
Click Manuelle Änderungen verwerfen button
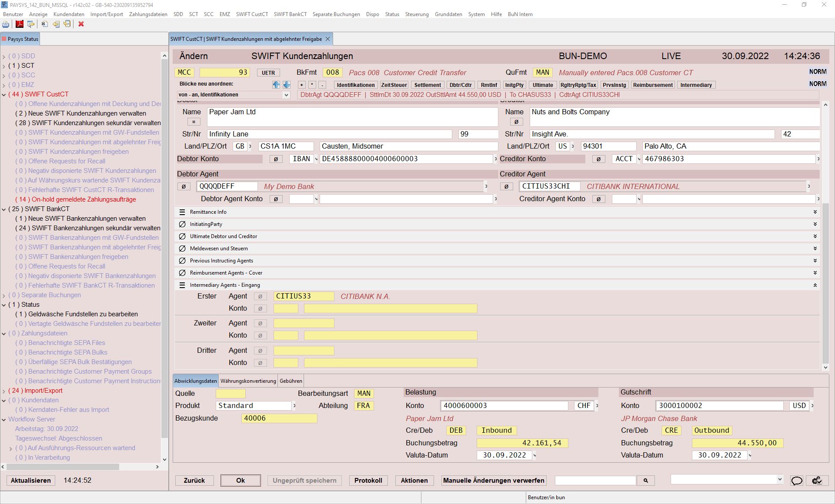coord(494,480)
